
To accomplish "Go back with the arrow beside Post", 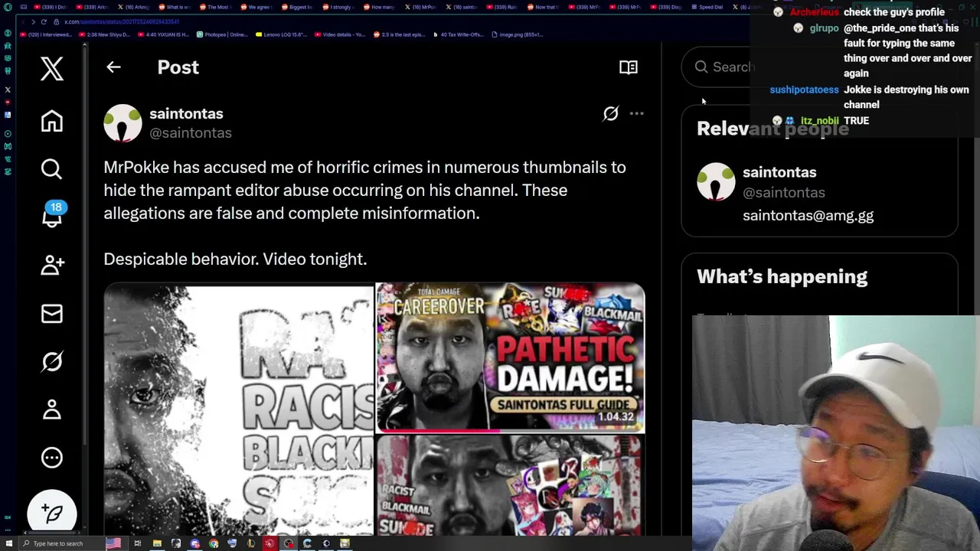I will point(113,67).
